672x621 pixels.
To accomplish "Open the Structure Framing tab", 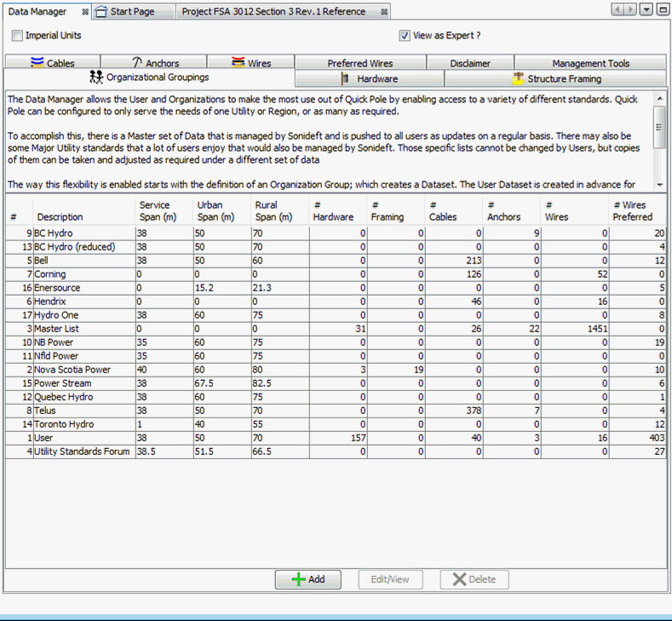I will click(555, 79).
